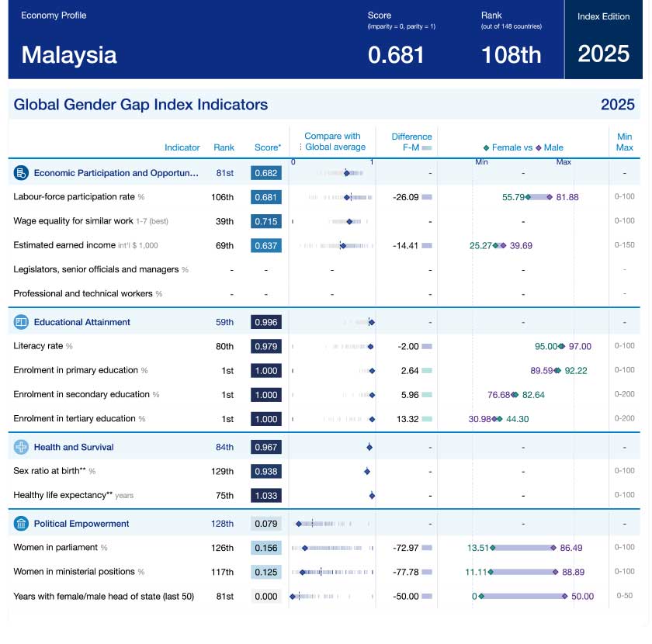Click the Women in parliament female-male range bar
The height and width of the screenshot is (644, 652).
[522, 548]
